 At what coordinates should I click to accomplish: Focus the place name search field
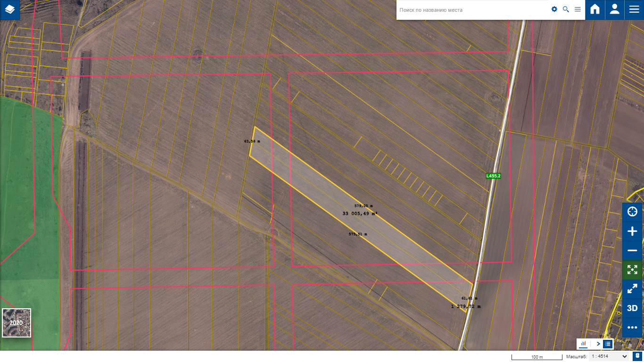471,10
